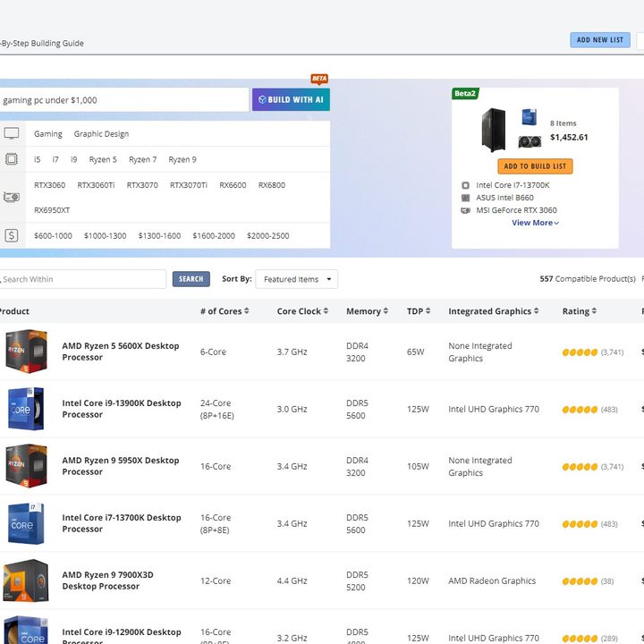
Task: Open AMD Ryzen 9 5950X Desktop Processor title
Action: tap(121, 466)
